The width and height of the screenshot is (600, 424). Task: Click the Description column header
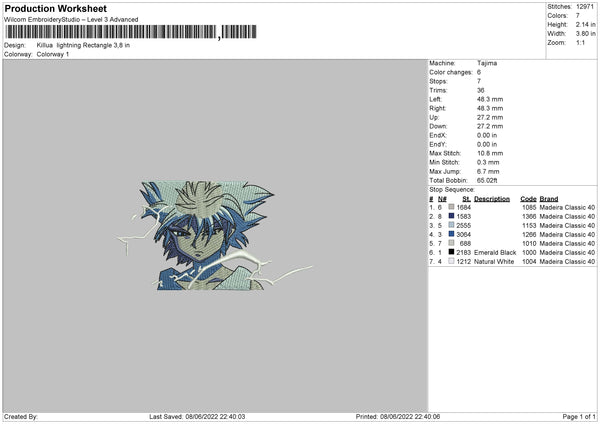point(492,199)
